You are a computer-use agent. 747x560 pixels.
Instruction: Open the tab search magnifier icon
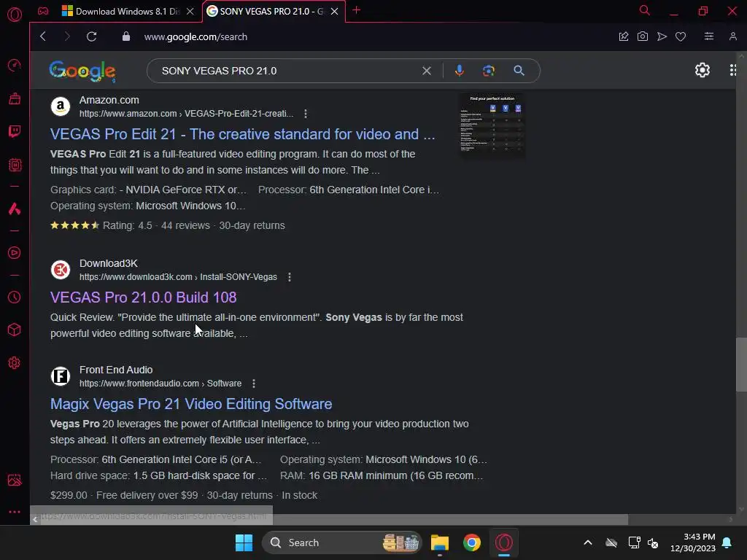[x=645, y=10]
